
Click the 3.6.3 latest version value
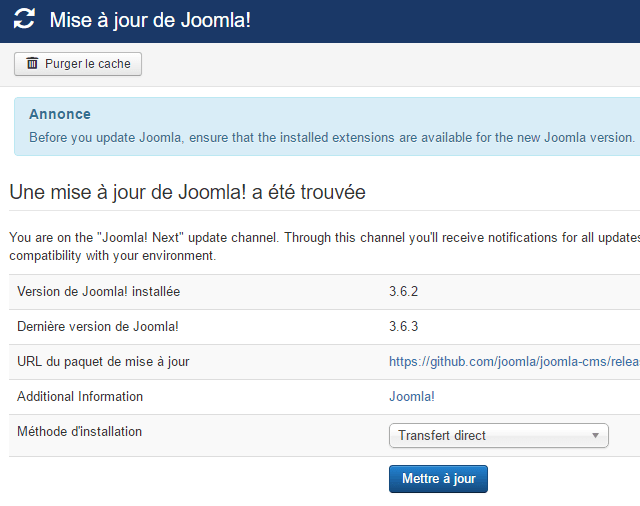(x=403, y=326)
